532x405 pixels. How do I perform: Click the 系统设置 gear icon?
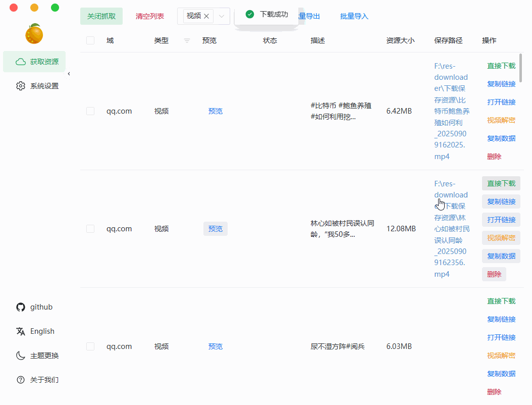point(21,85)
